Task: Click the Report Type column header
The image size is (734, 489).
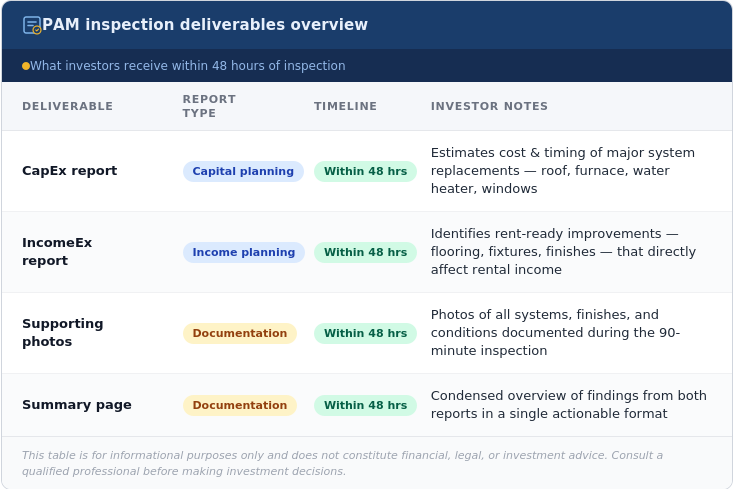Action: pyautogui.click(x=209, y=107)
